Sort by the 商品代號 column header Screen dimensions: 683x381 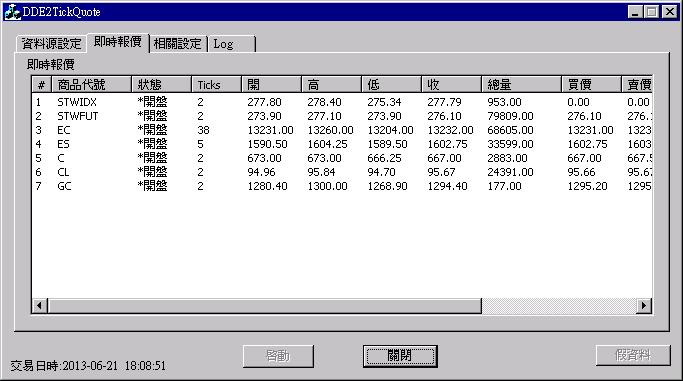tap(91, 84)
